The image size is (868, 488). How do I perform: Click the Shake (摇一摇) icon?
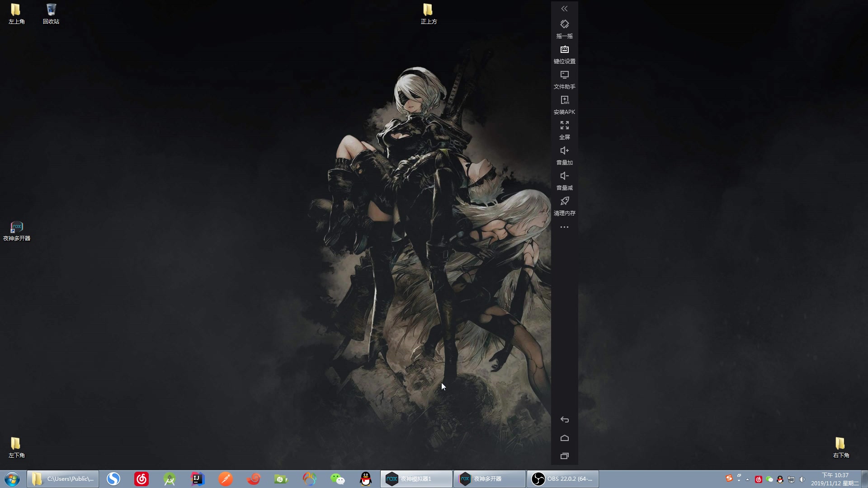[x=564, y=24]
